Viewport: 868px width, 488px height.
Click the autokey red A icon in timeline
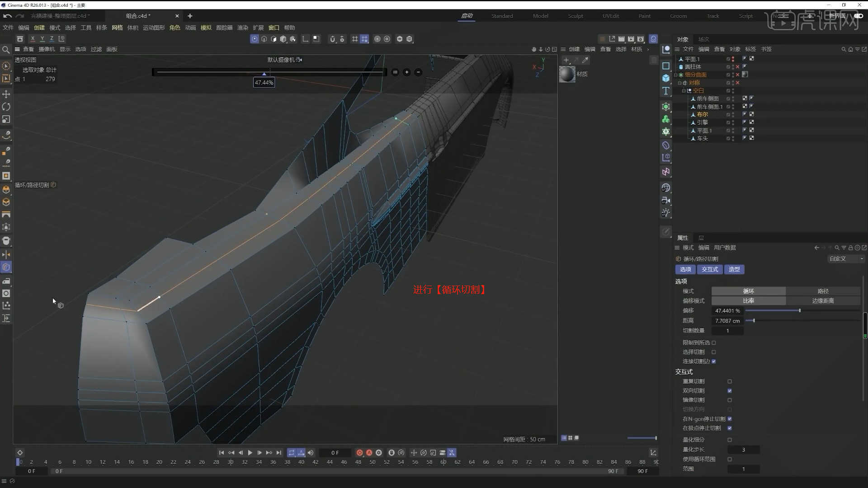(369, 453)
